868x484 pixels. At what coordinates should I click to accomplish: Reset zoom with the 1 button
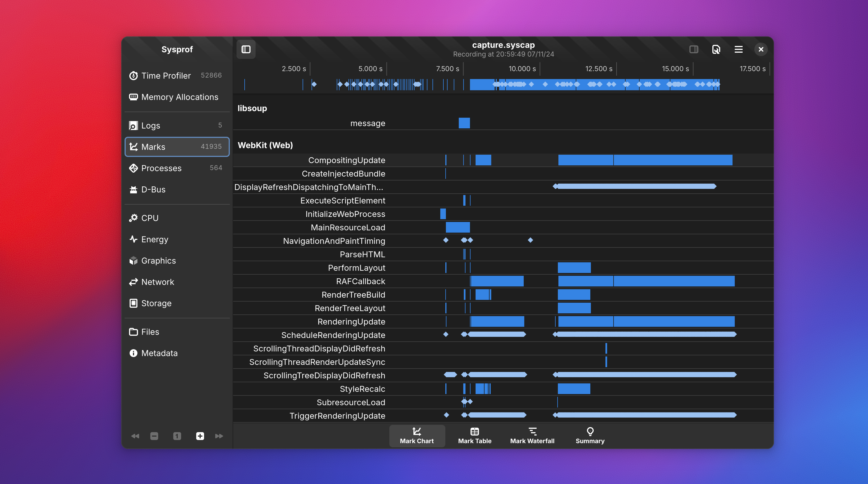[x=177, y=436]
